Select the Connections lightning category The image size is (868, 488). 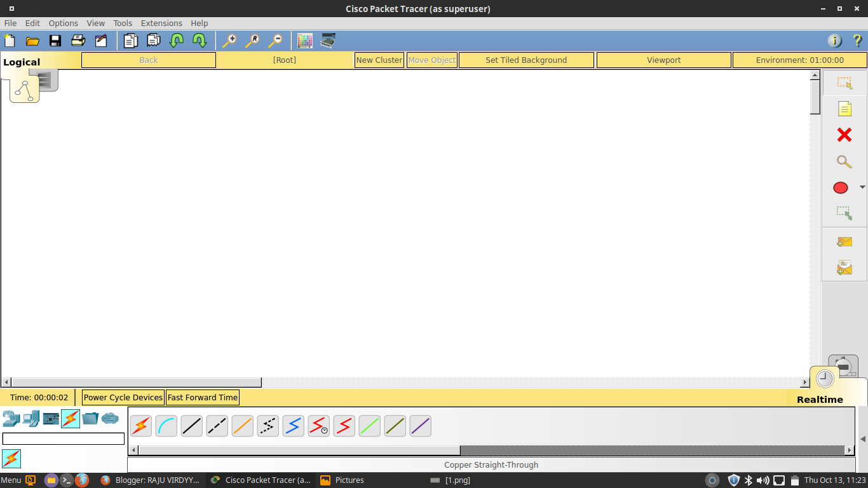point(71,419)
